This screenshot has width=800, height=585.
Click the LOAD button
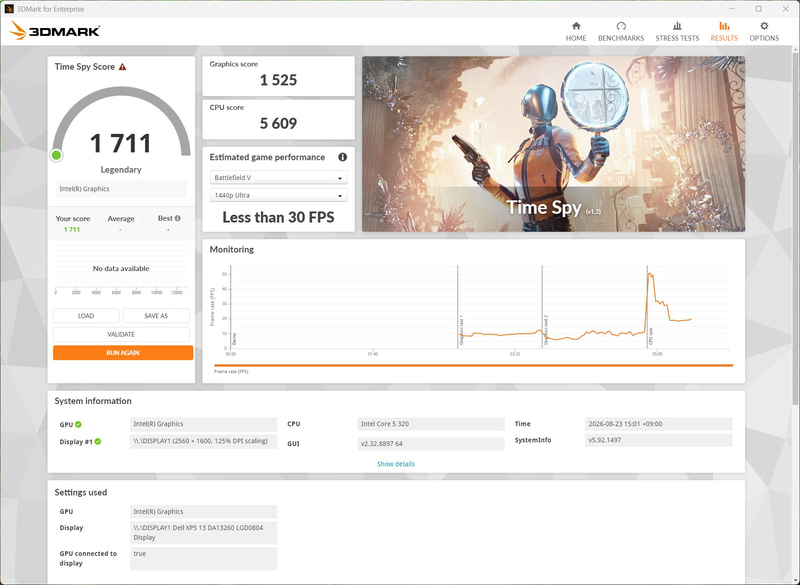(x=86, y=316)
